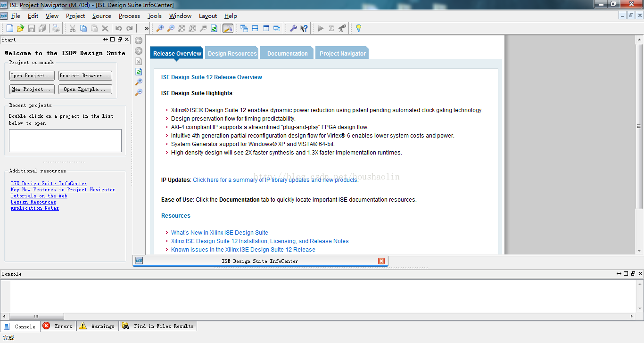Viewport: 644px width, 343px height.
Task: Click the wrench preferences icon
Action: (293, 28)
